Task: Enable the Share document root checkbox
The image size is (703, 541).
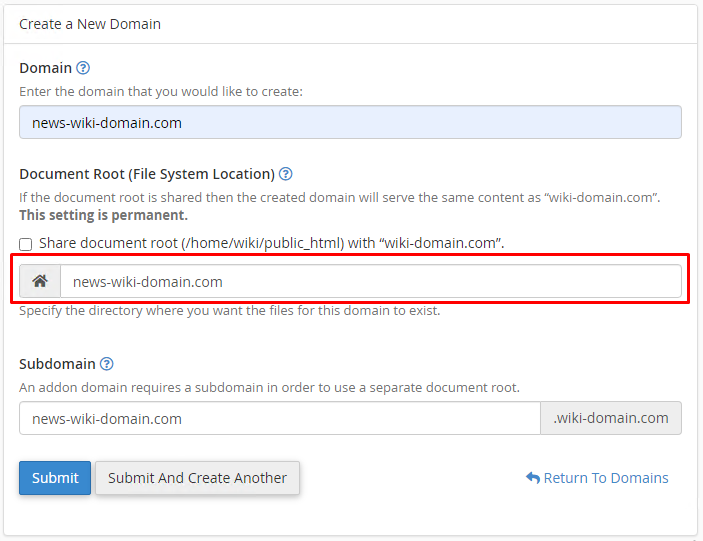Action: [x=26, y=244]
